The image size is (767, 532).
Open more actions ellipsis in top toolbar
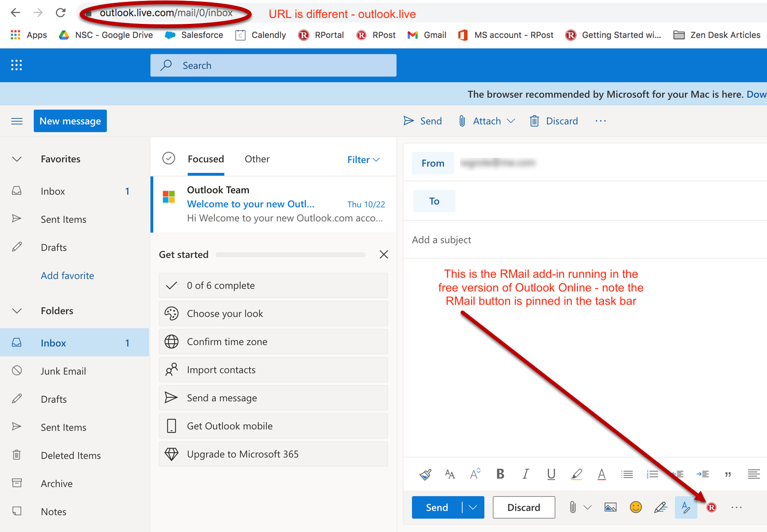pyautogui.click(x=601, y=121)
